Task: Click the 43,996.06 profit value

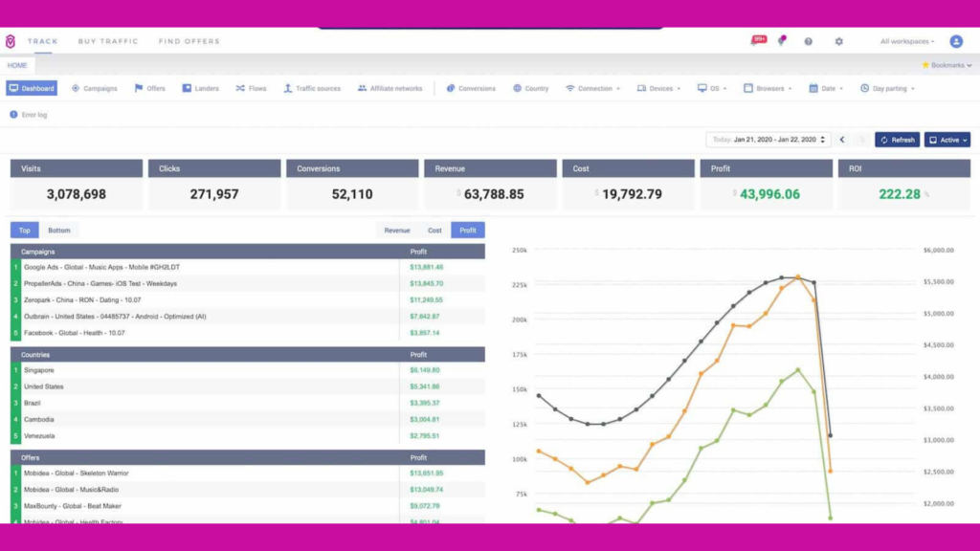Action: point(769,194)
